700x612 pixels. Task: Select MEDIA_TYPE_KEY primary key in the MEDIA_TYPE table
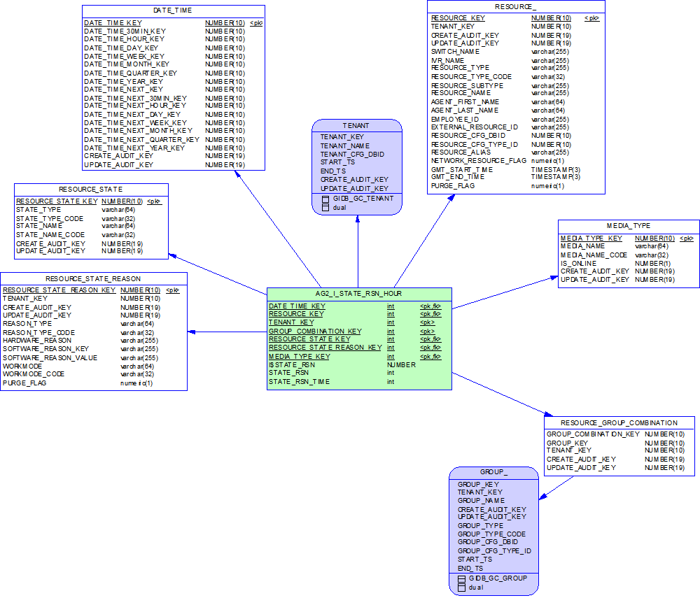click(591, 239)
